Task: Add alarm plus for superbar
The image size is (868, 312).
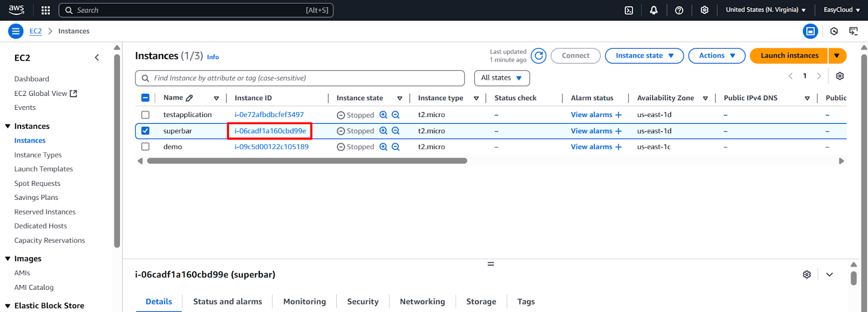Action: click(618, 131)
